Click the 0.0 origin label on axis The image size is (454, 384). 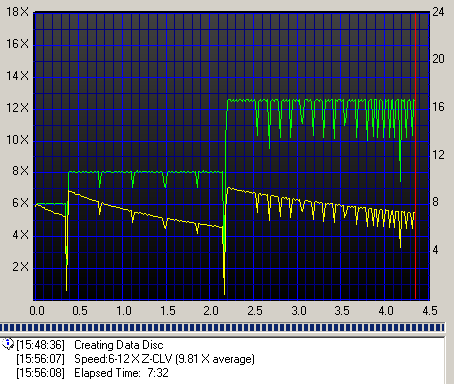click(x=37, y=311)
